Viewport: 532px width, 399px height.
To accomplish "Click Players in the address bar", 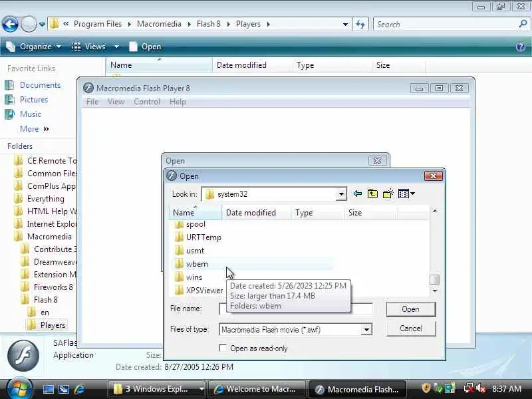I will tap(248, 24).
